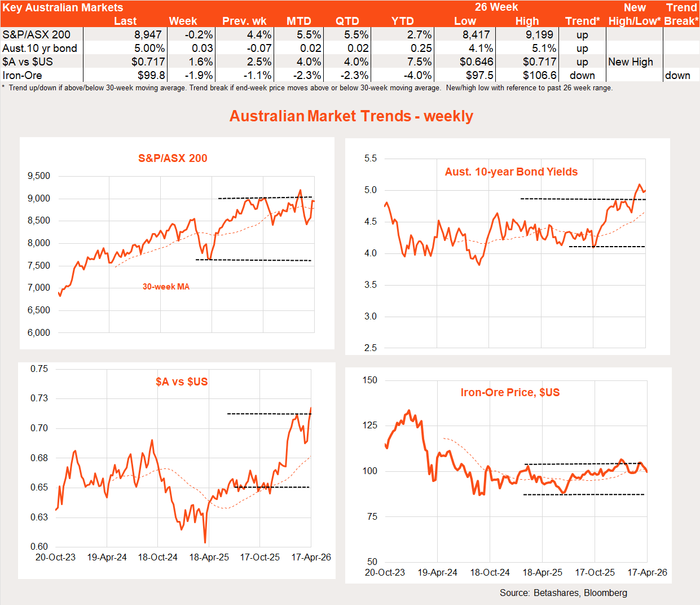
Task: Select the New High cell for $A vs $US
Action: coord(630,62)
